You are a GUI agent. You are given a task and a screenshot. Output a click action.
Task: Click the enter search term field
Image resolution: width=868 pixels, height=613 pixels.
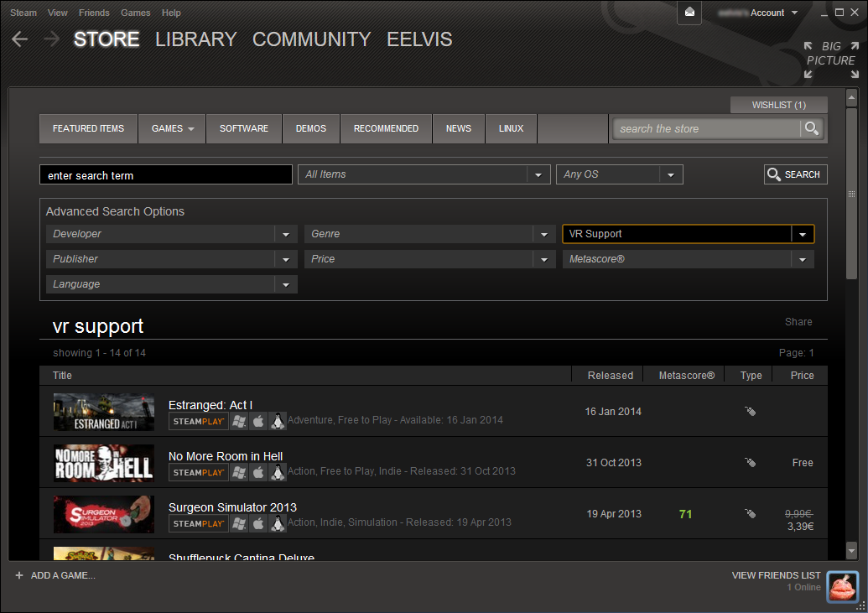coord(166,175)
